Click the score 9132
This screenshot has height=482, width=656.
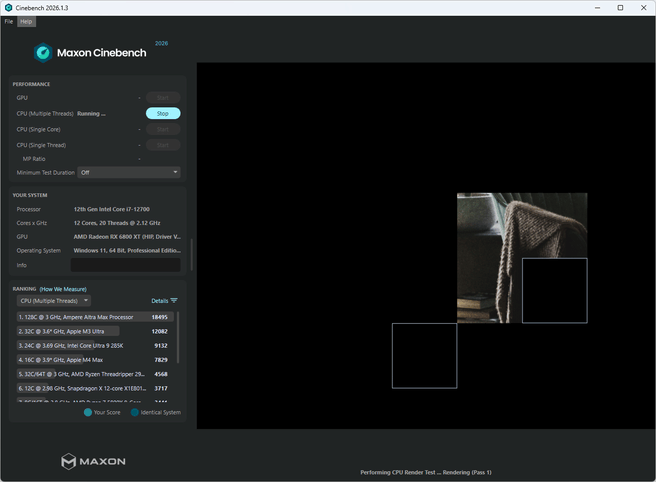(x=161, y=346)
